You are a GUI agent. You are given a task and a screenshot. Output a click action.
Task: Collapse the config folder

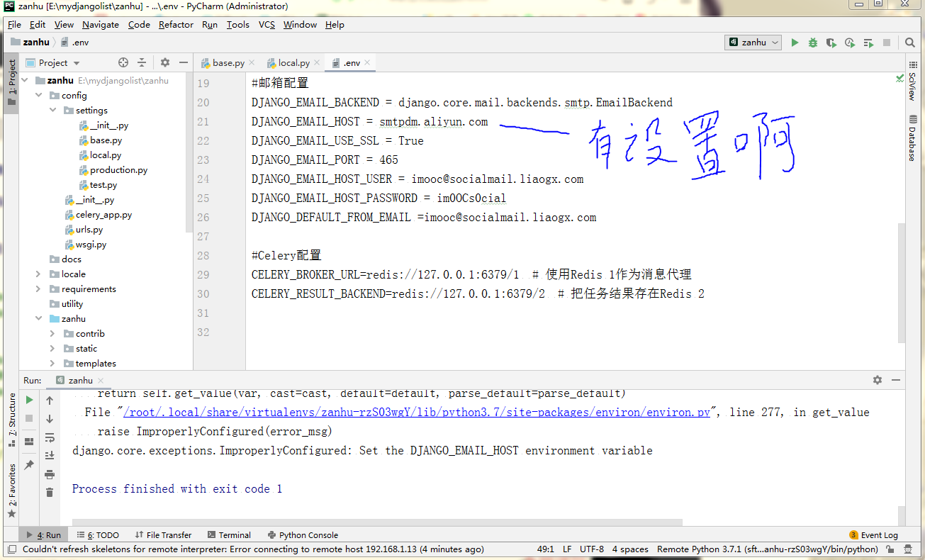point(38,95)
